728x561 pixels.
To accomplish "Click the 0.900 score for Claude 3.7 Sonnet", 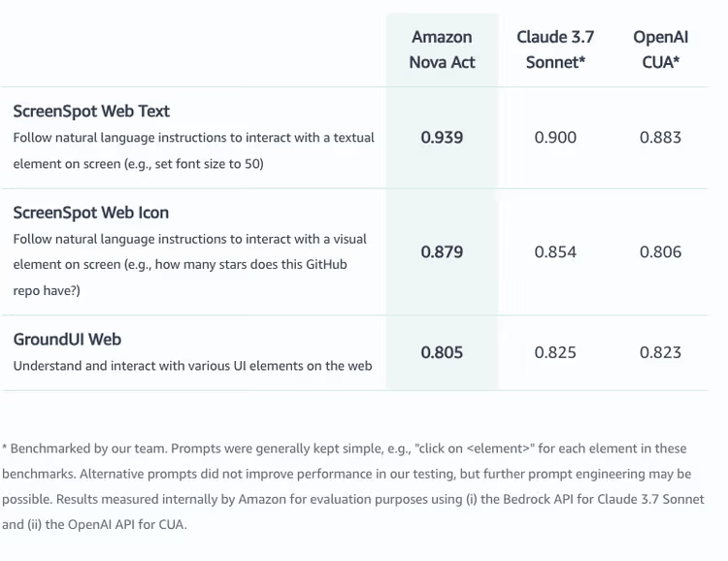I will pos(555,138).
